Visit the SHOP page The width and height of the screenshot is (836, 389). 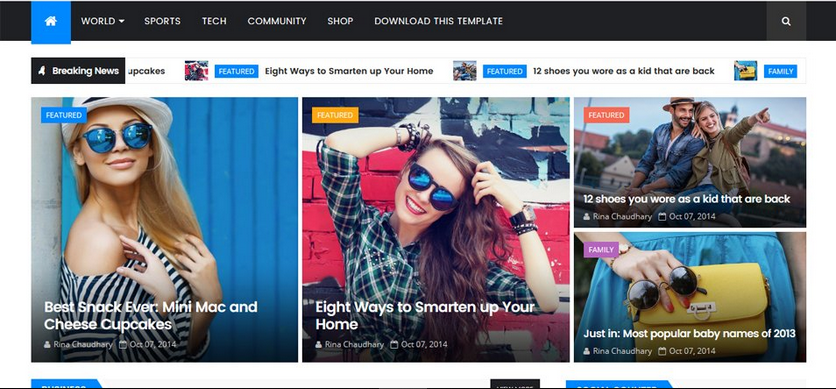click(x=340, y=21)
